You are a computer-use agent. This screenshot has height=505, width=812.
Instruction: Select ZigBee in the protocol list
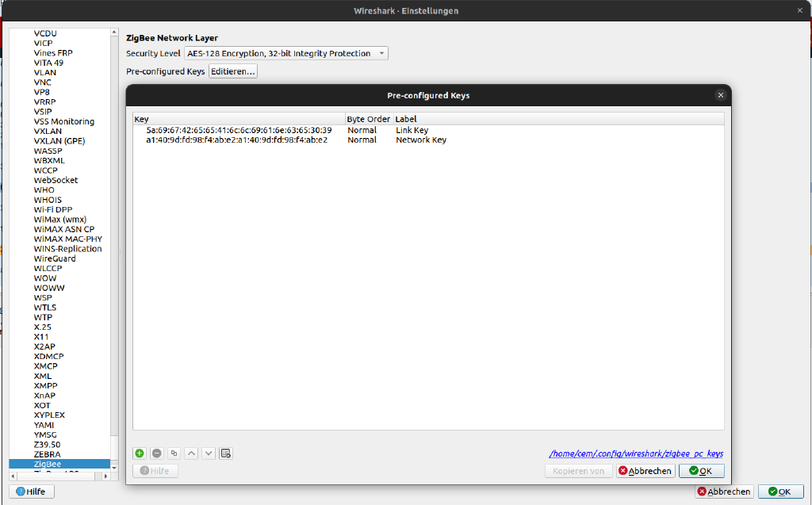[x=48, y=465]
